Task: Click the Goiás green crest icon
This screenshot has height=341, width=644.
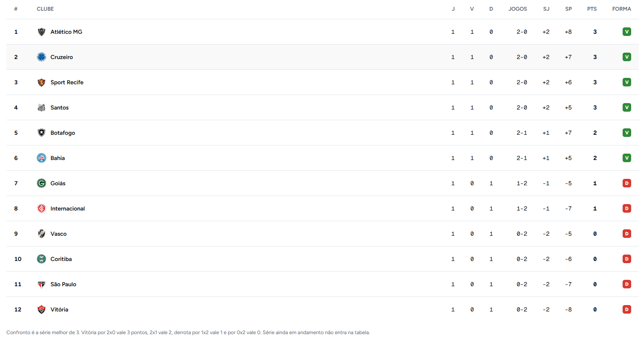Action: tap(41, 183)
